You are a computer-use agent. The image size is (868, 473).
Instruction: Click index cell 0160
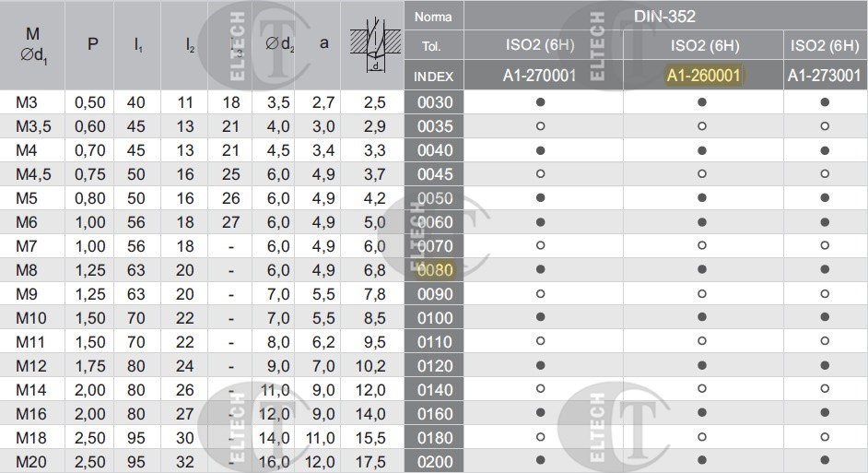coord(435,414)
